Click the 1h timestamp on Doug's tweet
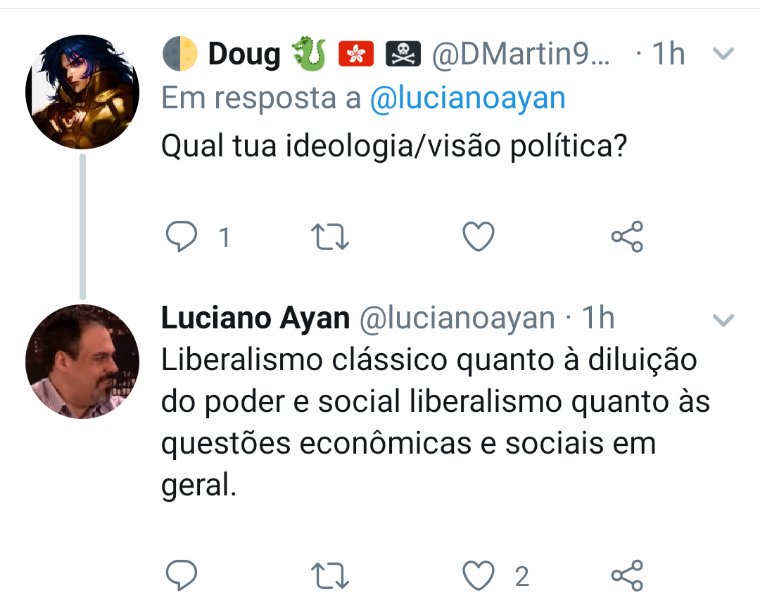Viewport: 760px width, 612px height. (668, 54)
